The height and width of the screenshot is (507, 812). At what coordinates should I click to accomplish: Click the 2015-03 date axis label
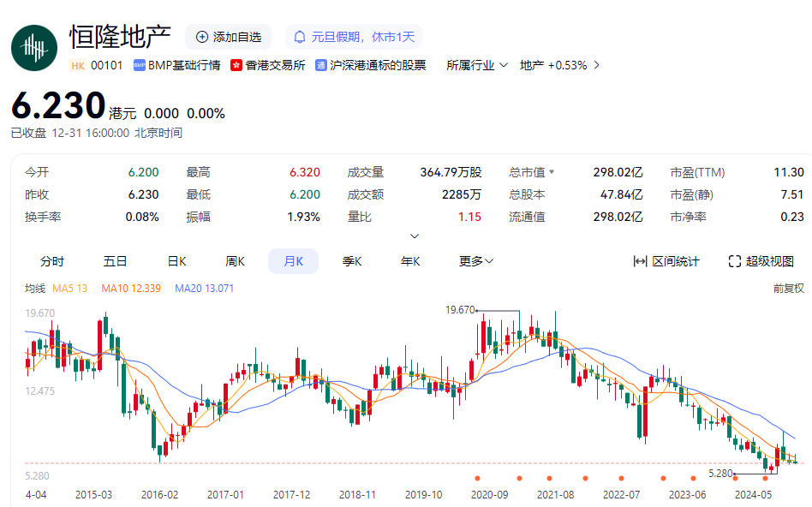click(x=93, y=494)
